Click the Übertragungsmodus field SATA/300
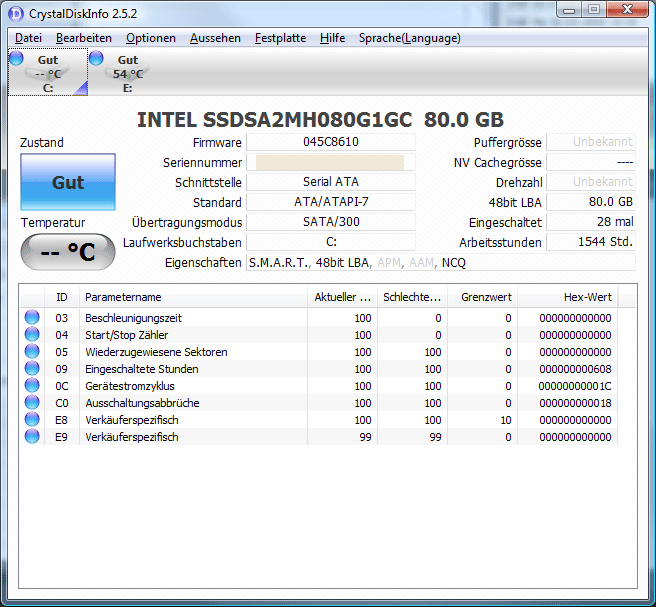The image size is (656, 607). (331, 222)
